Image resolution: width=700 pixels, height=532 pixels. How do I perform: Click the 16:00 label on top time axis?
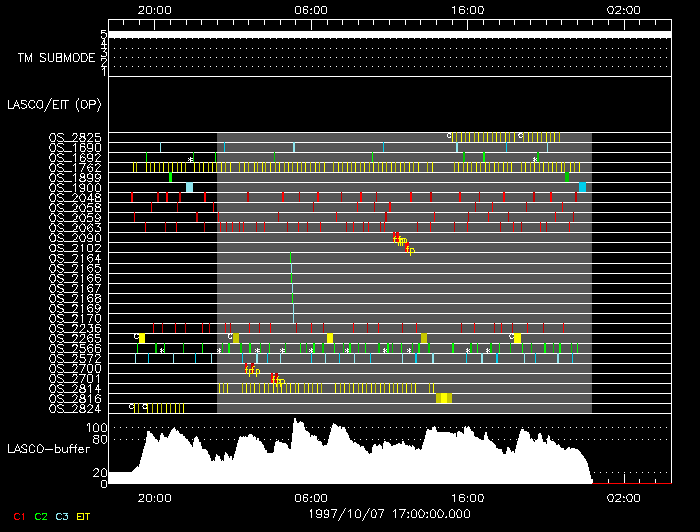click(468, 8)
